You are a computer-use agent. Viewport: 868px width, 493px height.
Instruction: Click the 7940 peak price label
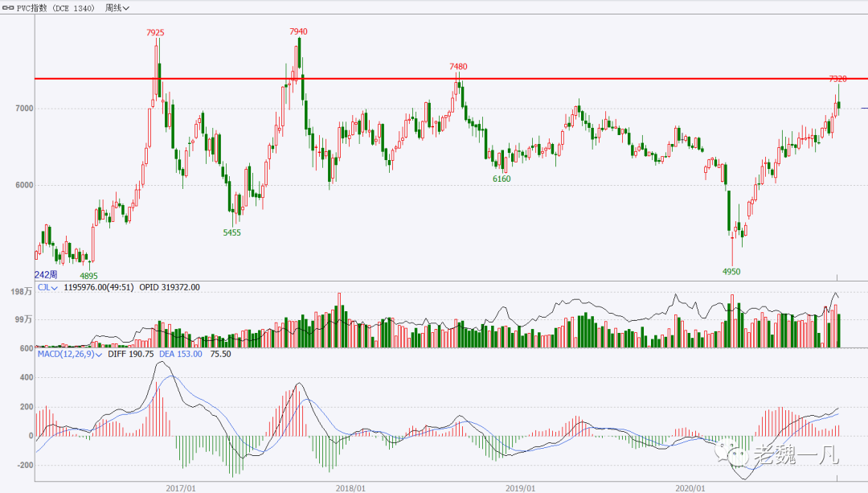298,31
